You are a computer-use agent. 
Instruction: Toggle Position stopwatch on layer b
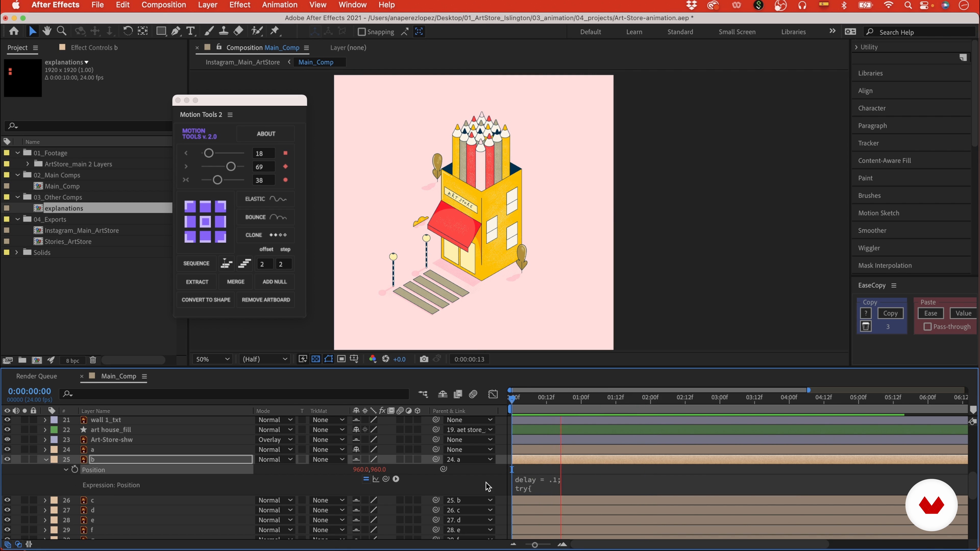point(75,470)
